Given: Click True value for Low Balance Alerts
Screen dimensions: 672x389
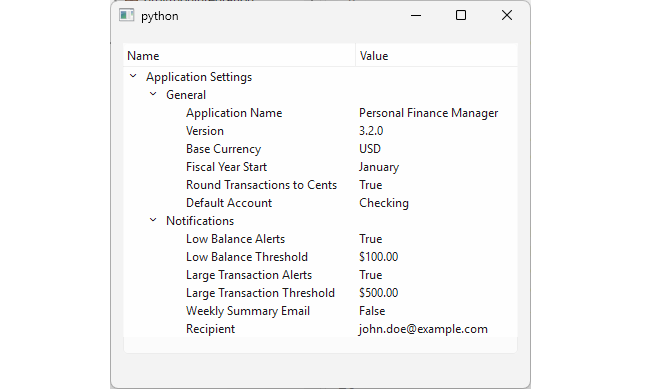Looking at the screenshot, I should (371, 239).
